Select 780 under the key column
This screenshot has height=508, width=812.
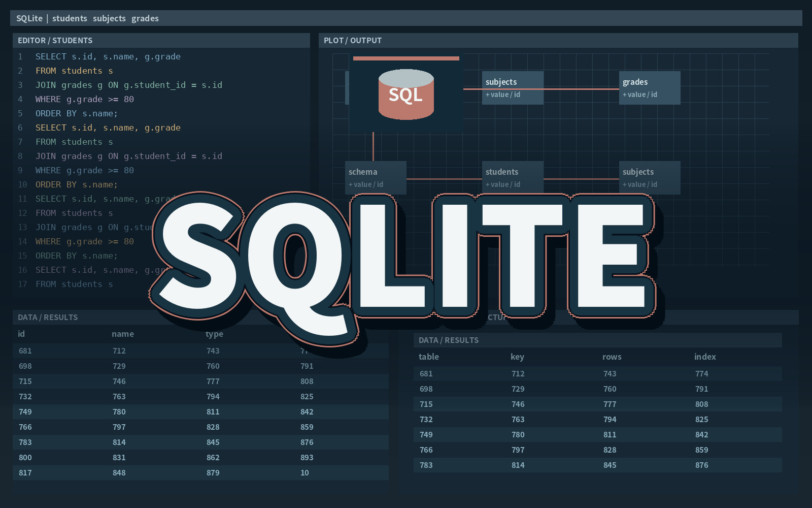point(518,434)
